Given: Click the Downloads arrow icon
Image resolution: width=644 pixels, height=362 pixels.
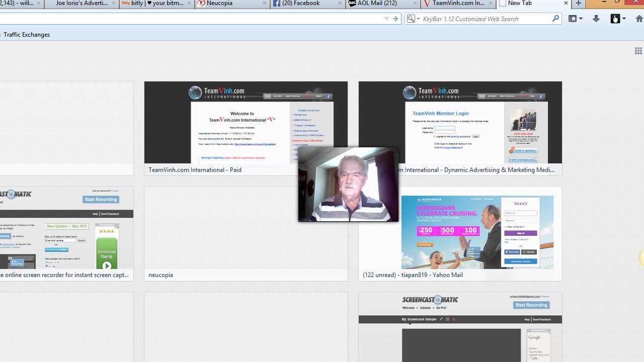Looking at the screenshot, I should coord(596,19).
